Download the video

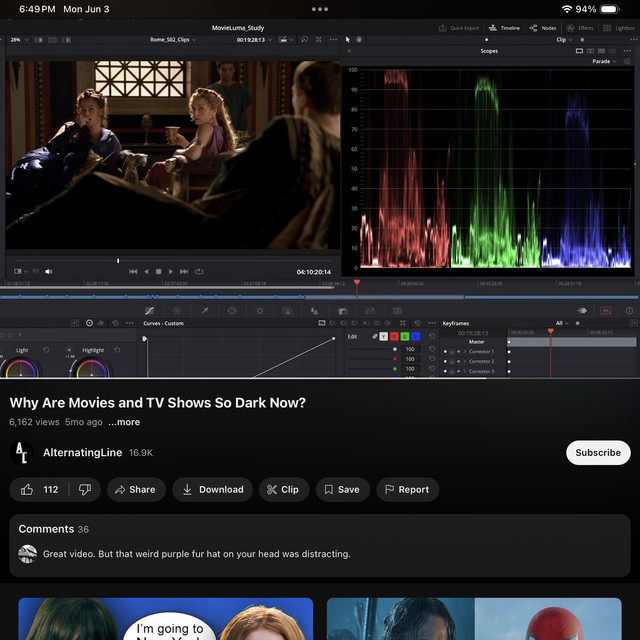(212, 489)
